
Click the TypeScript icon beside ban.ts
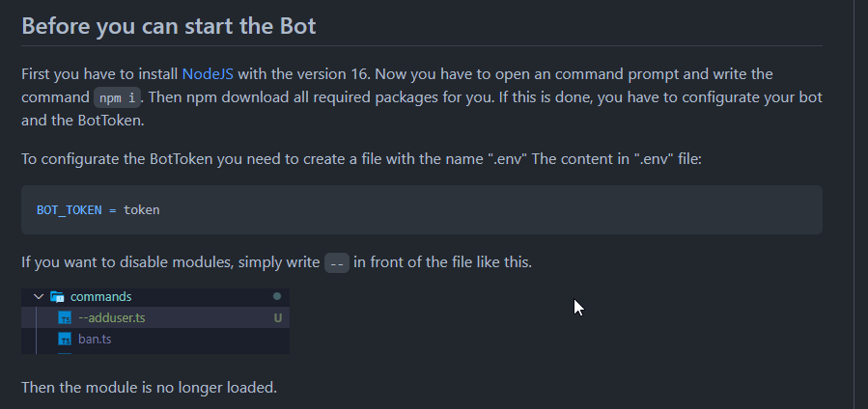(x=65, y=340)
